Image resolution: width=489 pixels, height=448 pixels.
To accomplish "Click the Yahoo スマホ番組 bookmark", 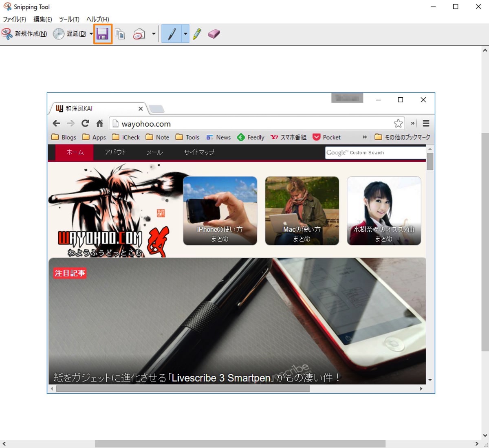I will click(289, 137).
